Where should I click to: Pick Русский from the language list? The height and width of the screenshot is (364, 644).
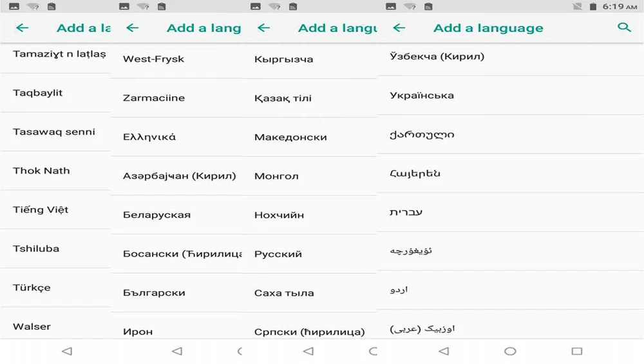309,254
